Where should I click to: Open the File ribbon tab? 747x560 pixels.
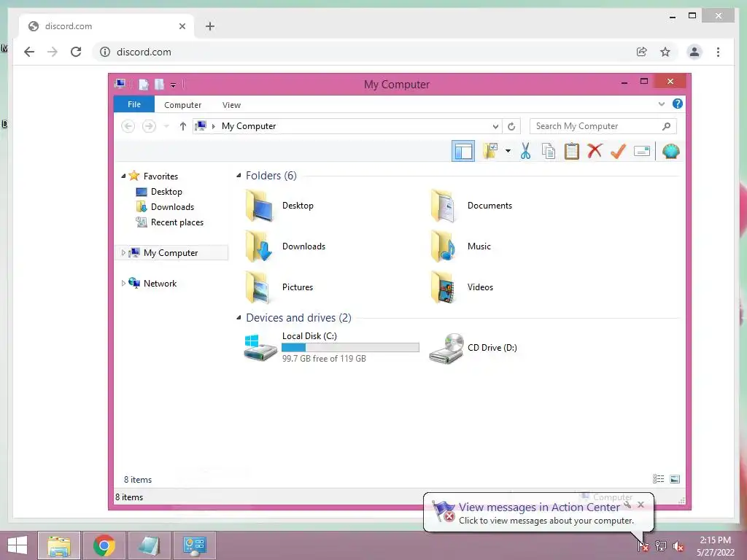click(134, 104)
